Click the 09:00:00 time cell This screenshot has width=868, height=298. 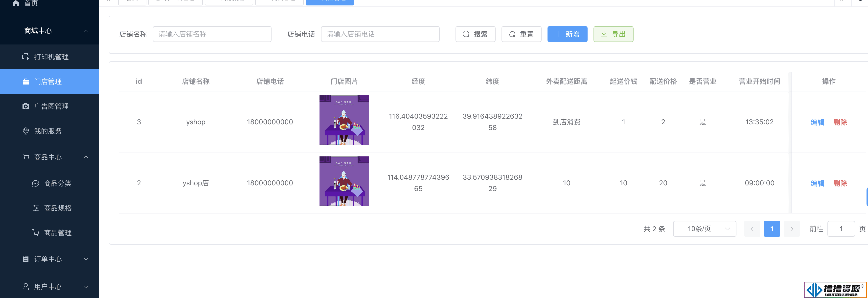(x=759, y=183)
